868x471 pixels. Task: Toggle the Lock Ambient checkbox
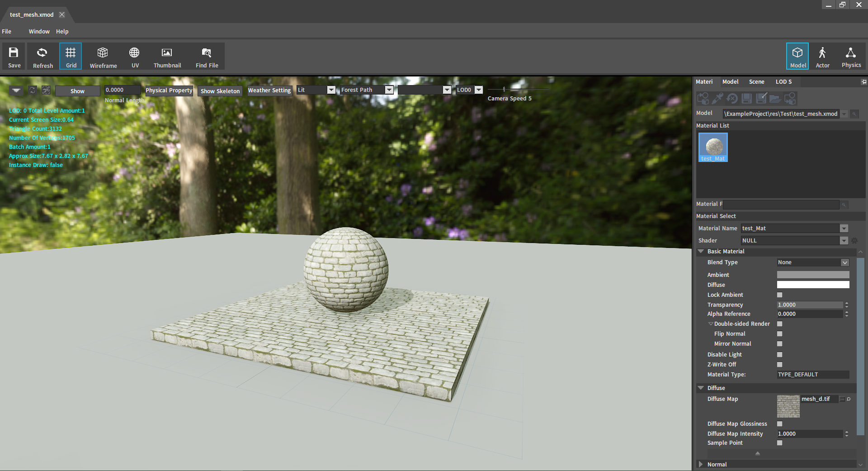click(779, 295)
